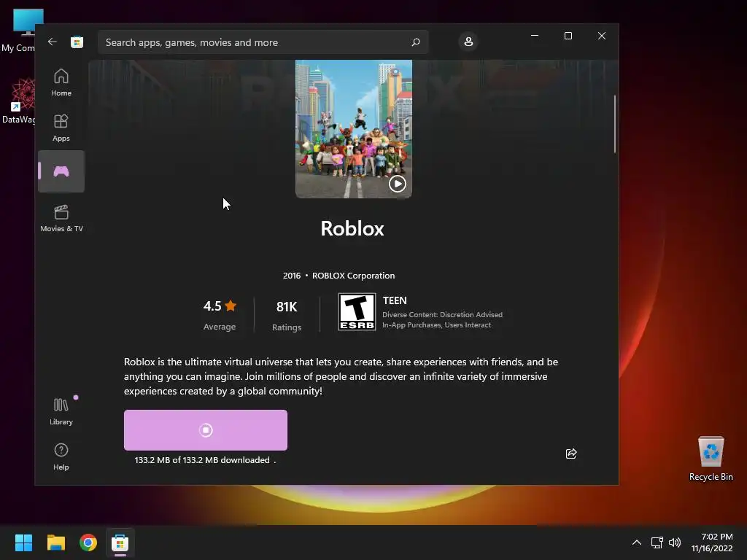747x560 pixels.
Task: Go back using the back arrow
Action: click(52, 42)
